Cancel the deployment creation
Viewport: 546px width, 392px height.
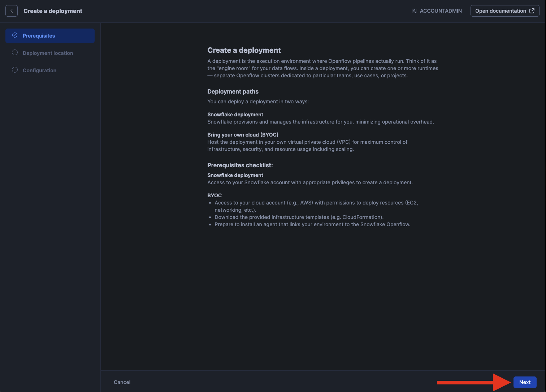click(122, 382)
